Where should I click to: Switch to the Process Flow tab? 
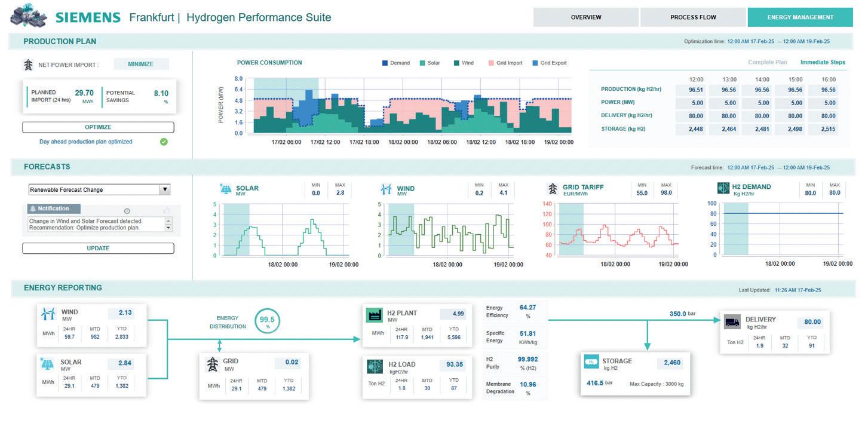click(693, 17)
